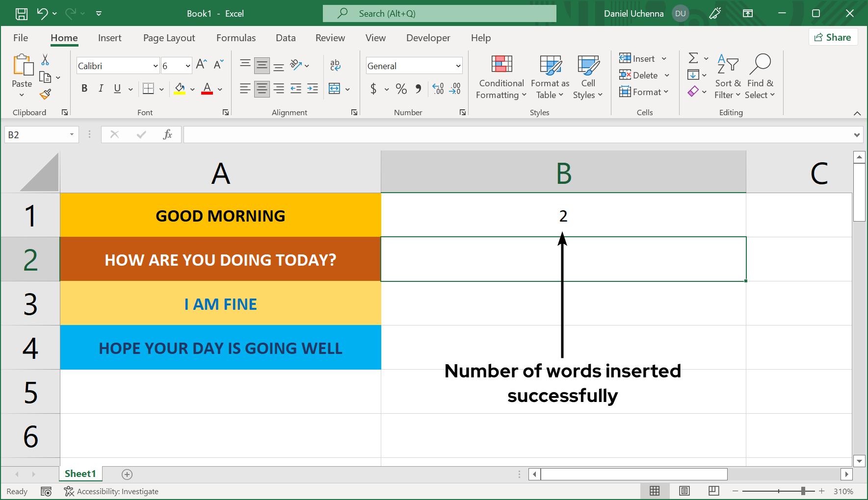Toggle italic formatting

101,89
